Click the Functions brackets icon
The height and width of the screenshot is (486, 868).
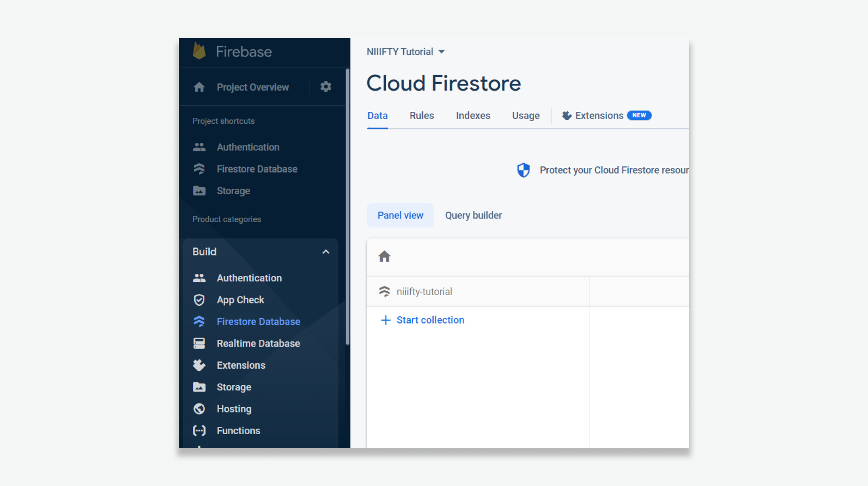click(x=199, y=430)
